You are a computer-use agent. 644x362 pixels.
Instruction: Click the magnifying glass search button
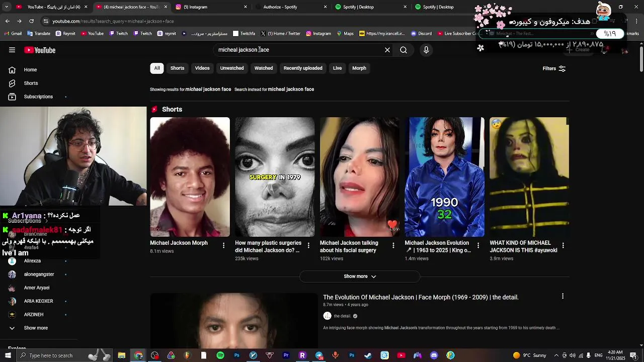[404, 50]
